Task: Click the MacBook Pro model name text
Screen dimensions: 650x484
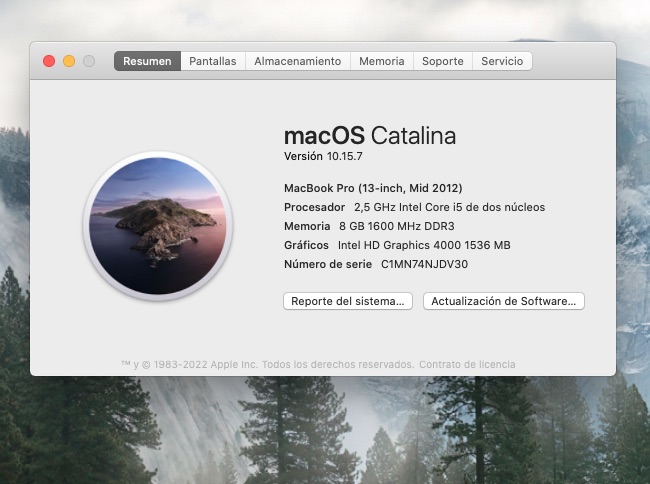Action: 373,188
